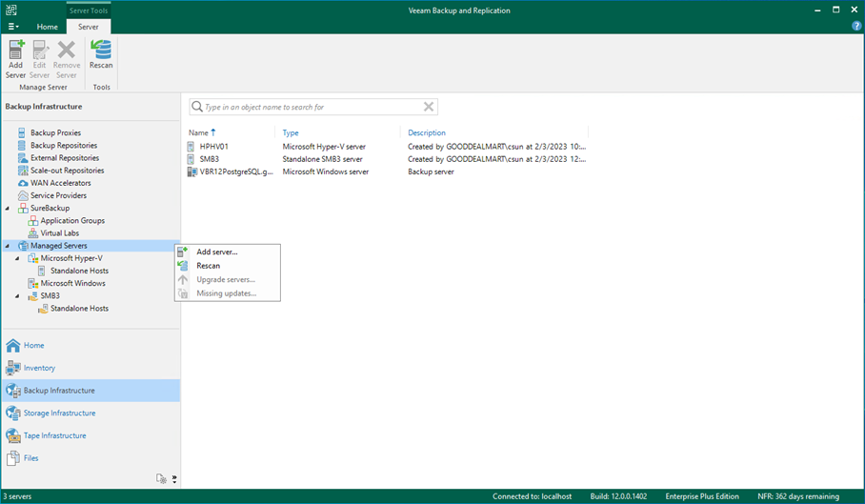The image size is (865, 504).
Task: Open the Inventory navigation view
Action: click(91, 368)
